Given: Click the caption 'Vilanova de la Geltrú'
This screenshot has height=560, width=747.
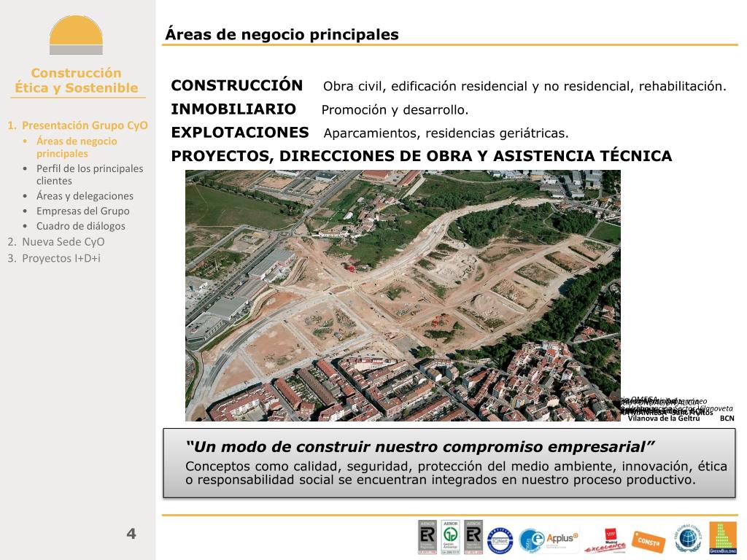Looking at the screenshot, I should click(x=664, y=418).
